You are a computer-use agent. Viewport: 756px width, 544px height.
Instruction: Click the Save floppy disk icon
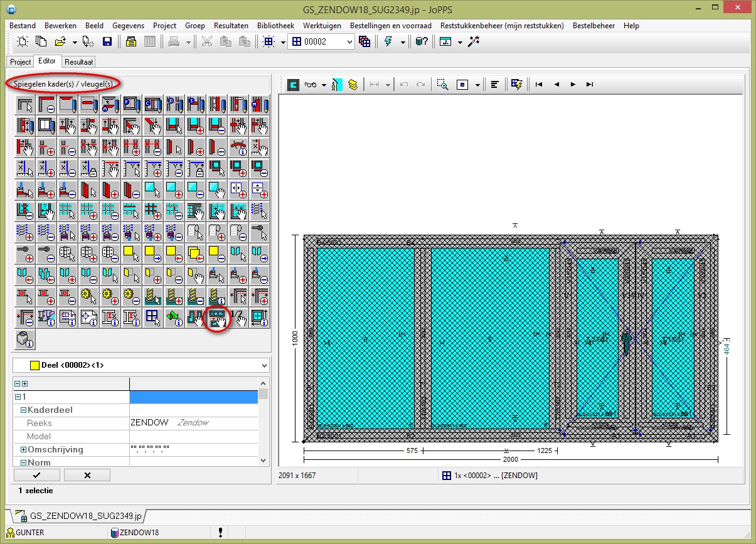tap(107, 41)
